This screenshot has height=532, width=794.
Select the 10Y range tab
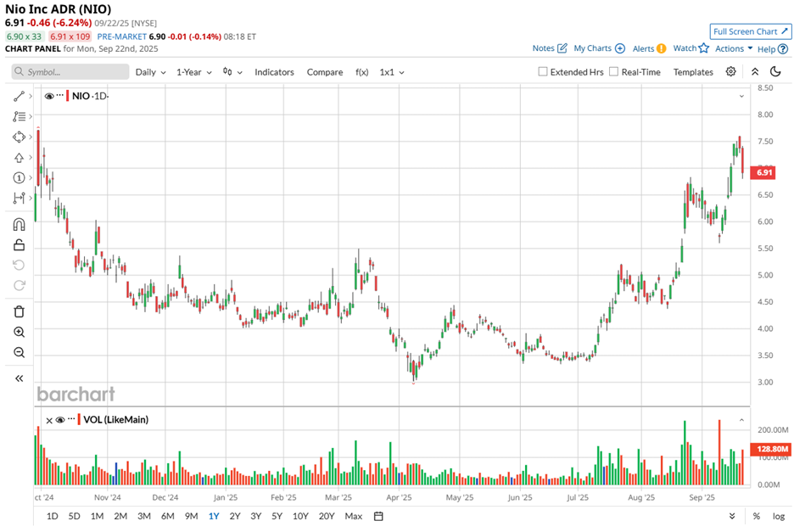300,516
